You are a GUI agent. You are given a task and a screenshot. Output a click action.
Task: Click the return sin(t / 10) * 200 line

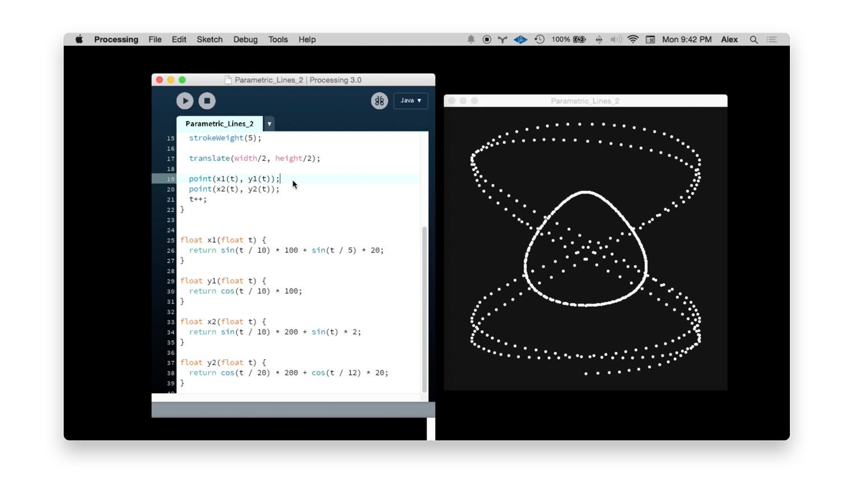point(275,332)
